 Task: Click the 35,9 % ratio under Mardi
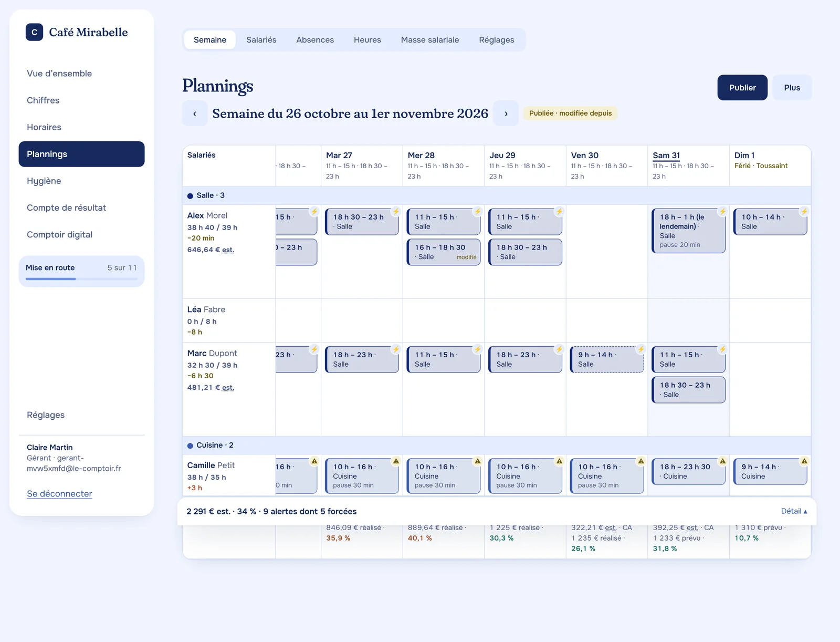click(338, 538)
